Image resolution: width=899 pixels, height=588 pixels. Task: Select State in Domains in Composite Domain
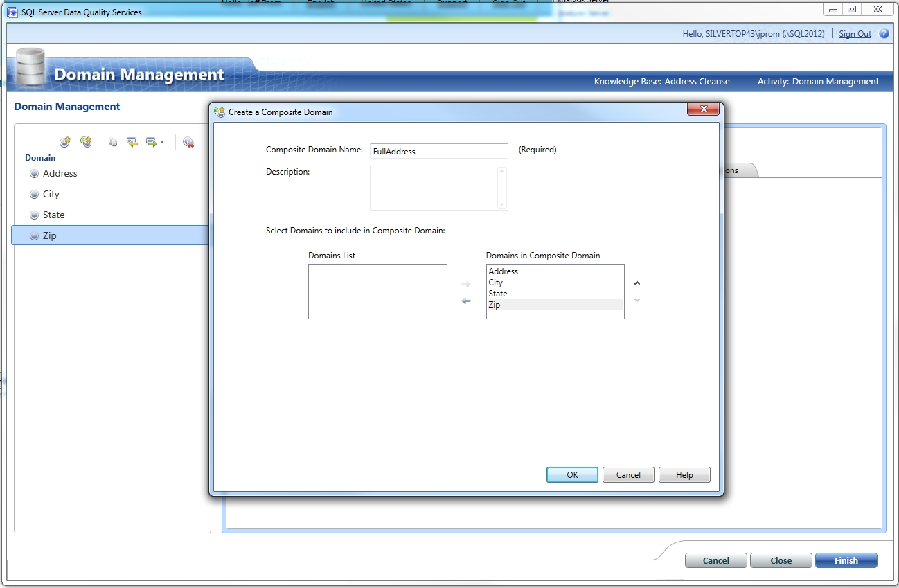click(x=498, y=294)
